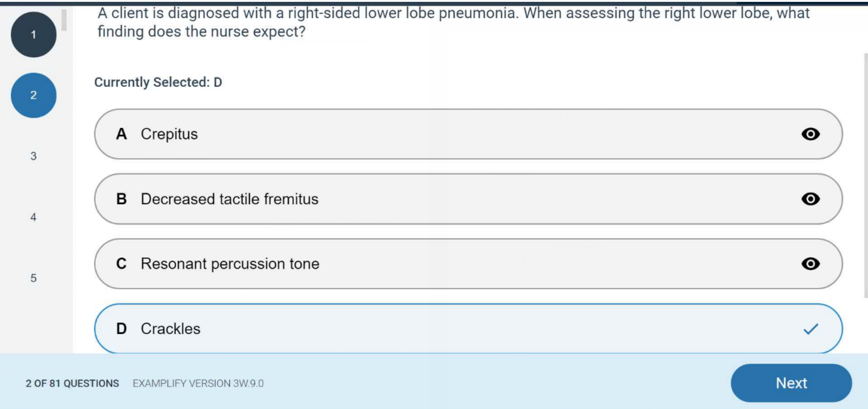
Task: Click the answer panel vertical scrollbar
Action: click(866, 174)
